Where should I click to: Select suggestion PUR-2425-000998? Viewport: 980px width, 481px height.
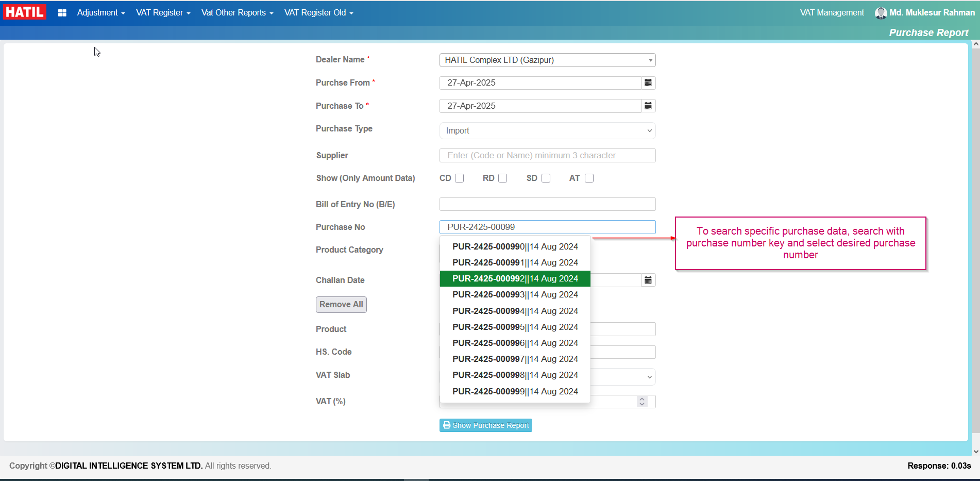[x=515, y=375]
